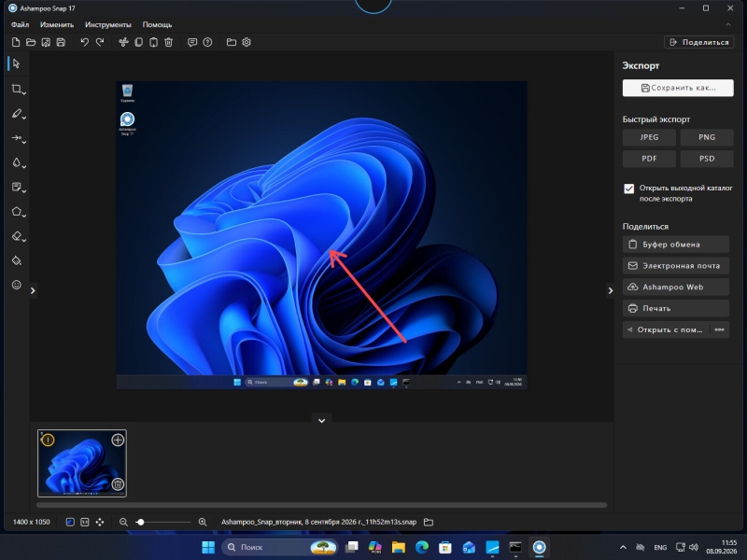Collapse the right export panel chevron

tap(611, 290)
